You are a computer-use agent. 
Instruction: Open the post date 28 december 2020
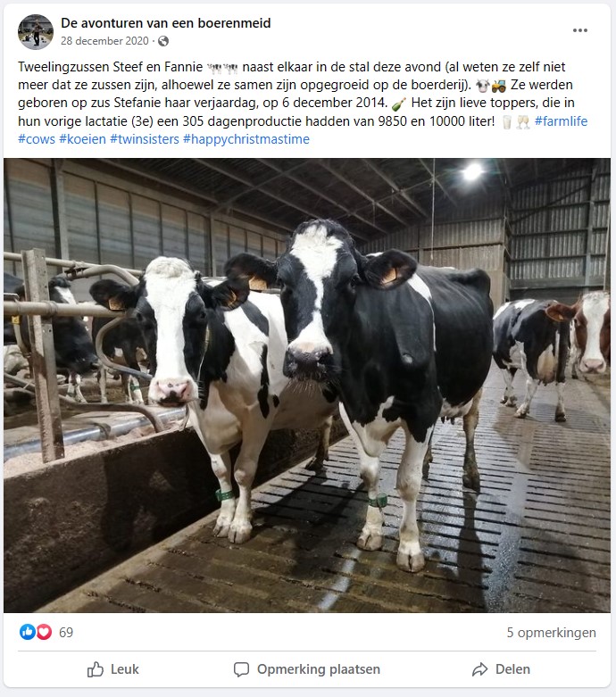pyautogui.click(x=104, y=41)
